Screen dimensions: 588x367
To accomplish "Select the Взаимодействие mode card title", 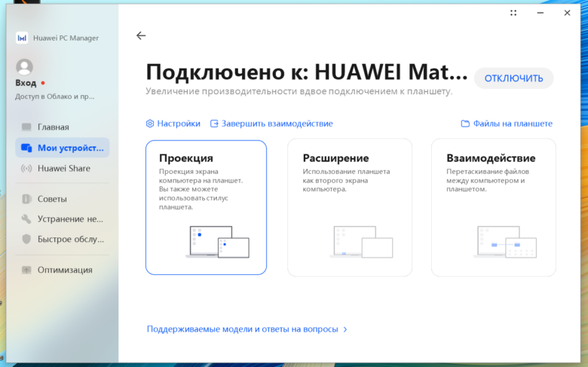I will tap(491, 158).
